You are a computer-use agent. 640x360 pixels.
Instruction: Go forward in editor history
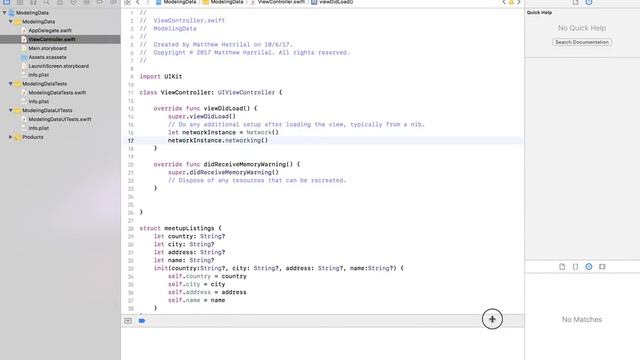click(x=148, y=2)
